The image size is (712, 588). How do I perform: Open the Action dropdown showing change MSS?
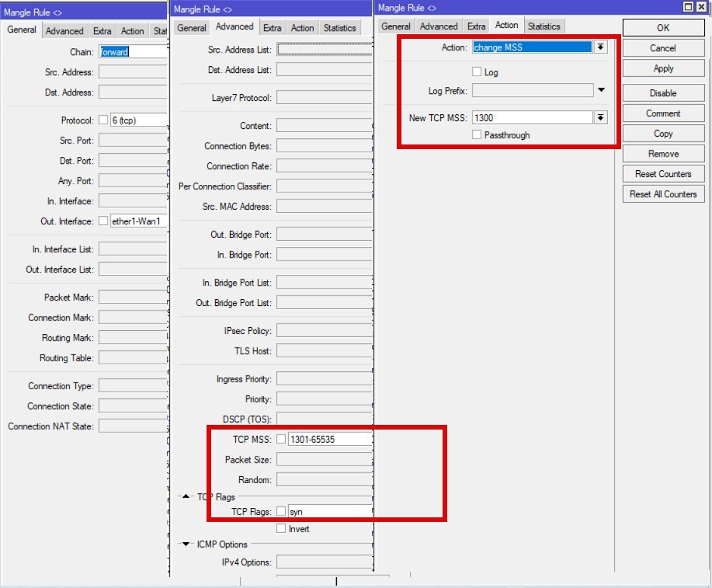tap(600, 47)
